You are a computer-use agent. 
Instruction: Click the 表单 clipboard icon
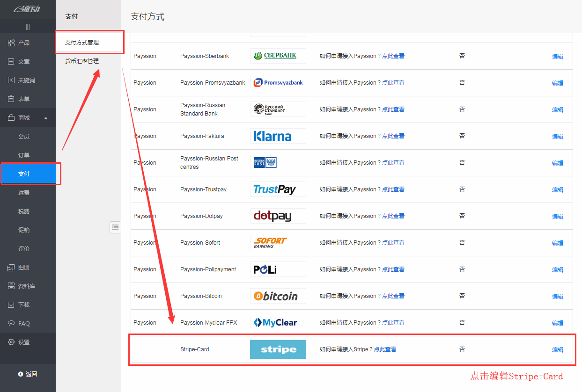pyautogui.click(x=11, y=99)
